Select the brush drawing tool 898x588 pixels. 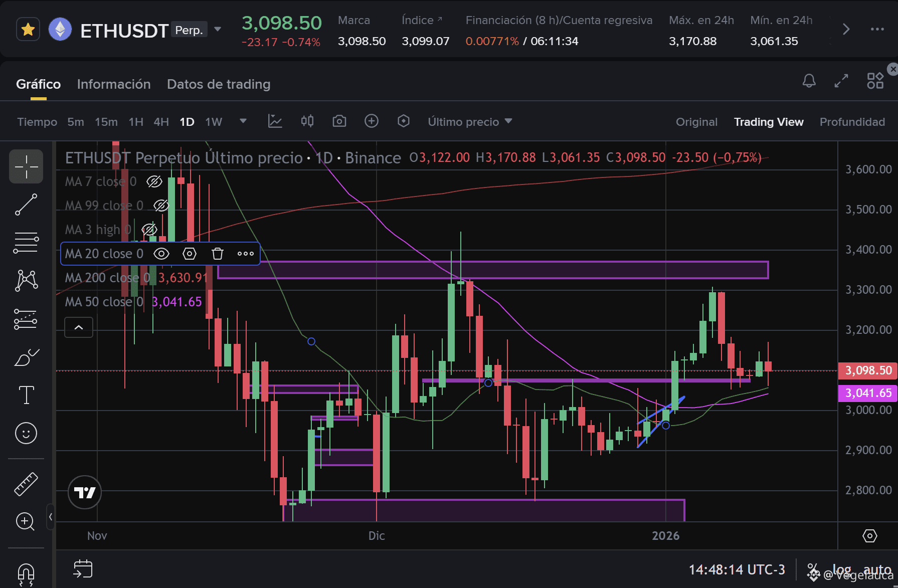pyautogui.click(x=26, y=357)
